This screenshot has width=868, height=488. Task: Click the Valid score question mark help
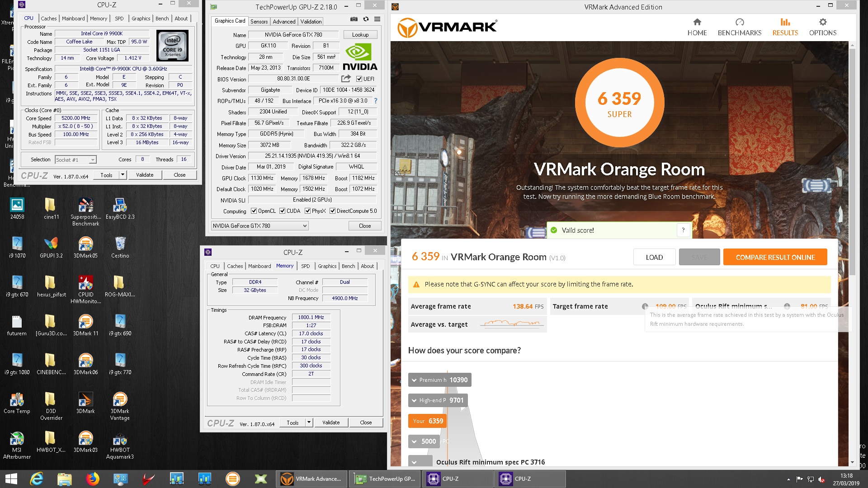(x=683, y=230)
